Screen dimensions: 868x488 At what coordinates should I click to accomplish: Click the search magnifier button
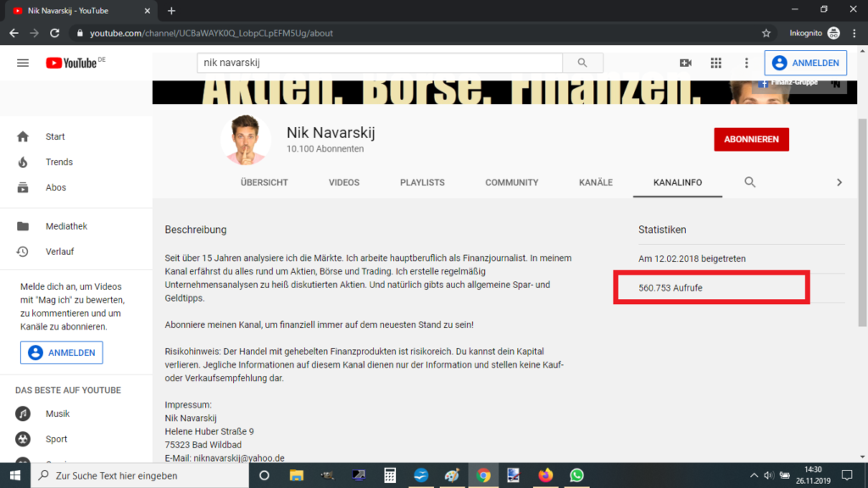click(x=582, y=63)
